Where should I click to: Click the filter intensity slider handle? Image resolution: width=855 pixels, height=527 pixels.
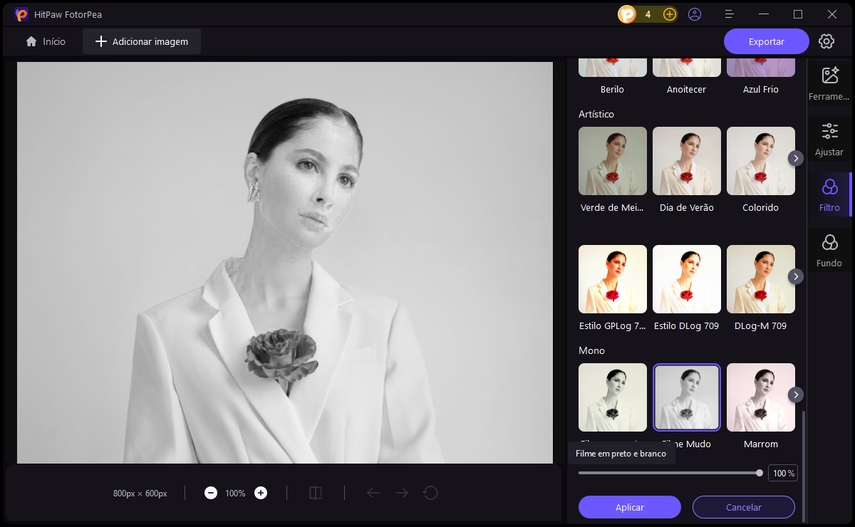tap(759, 473)
